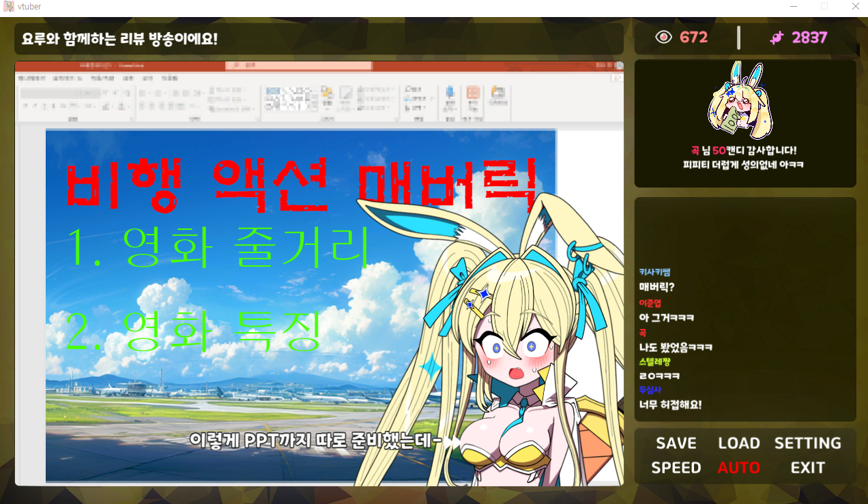The height and width of the screenshot is (504, 868).
Task: Click chat username 두십사
Action: (x=650, y=390)
